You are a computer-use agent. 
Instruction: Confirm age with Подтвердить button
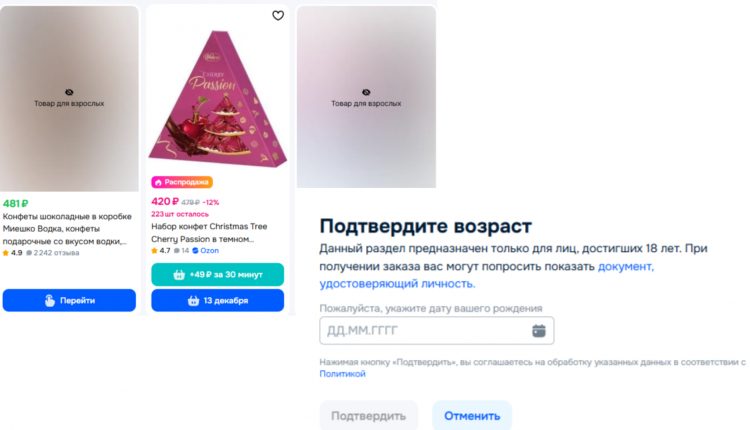point(368,416)
